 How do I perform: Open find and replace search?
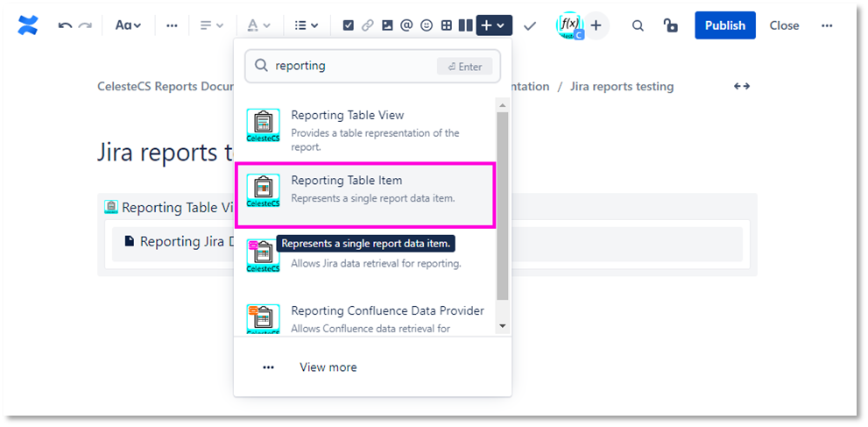pos(638,25)
